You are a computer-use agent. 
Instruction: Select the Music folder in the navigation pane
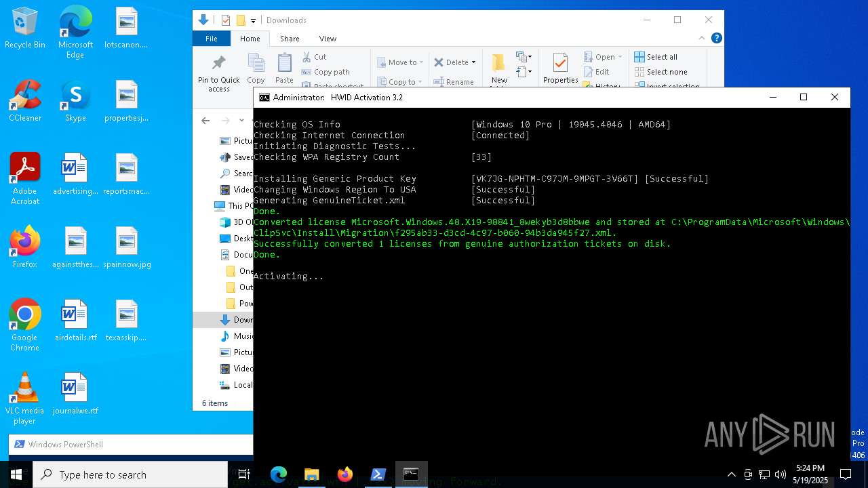coord(237,336)
